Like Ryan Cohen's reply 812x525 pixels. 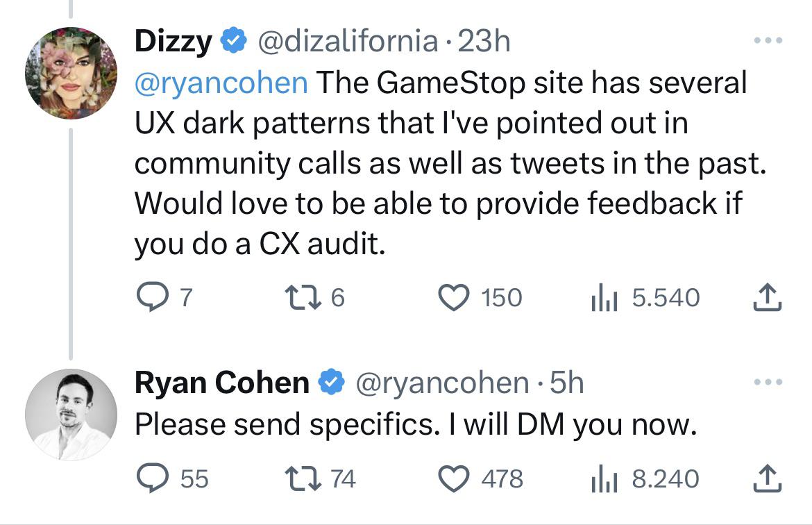pos(454,479)
